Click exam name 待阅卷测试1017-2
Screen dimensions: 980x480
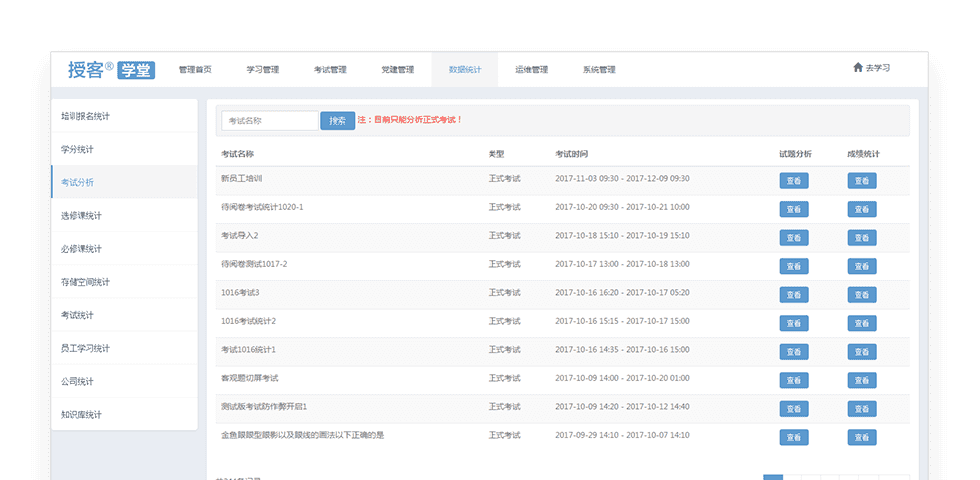point(254,263)
